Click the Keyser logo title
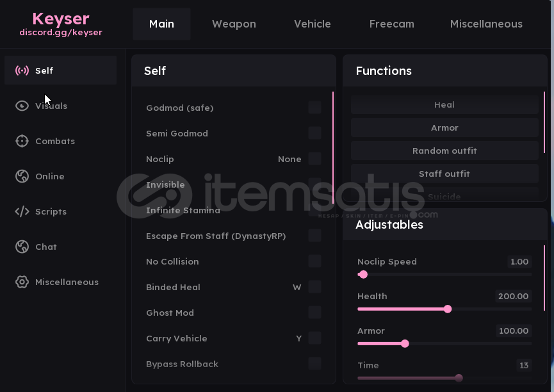This screenshot has height=392, width=554. pos(61,19)
